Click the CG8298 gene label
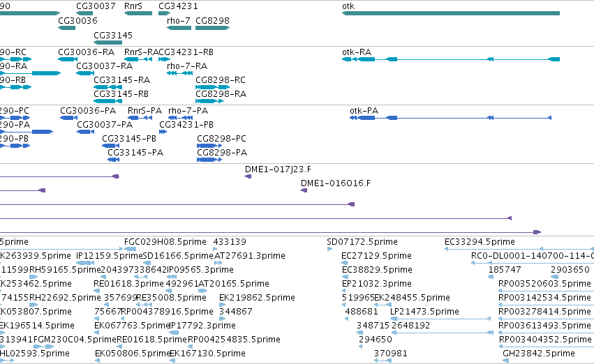Viewport: 594px width, 364px height. pyautogui.click(x=212, y=20)
